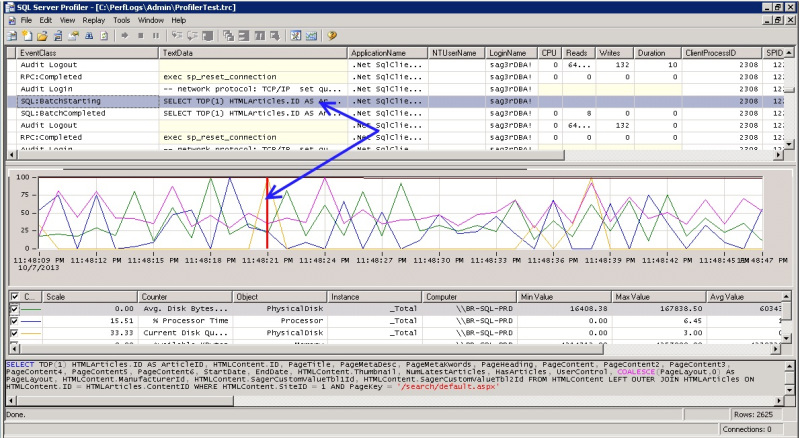Toggle the select-all counters header checkbox
The height and width of the screenshot is (438, 800).
pyautogui.click(x=13, y=297)
